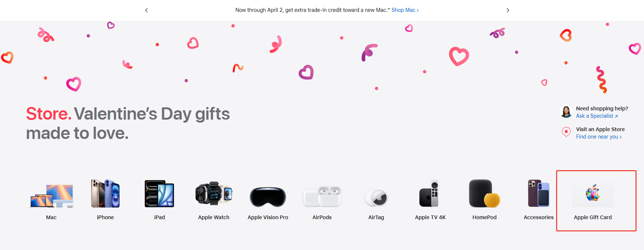Screen dimensions: 644x250
Task: Open Find one near you link
Action: [599, 137]
